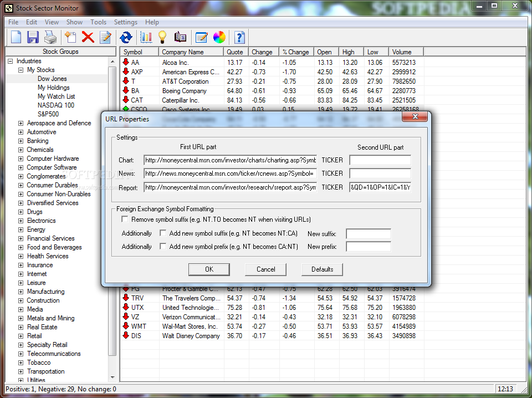Check the Add new symbol suffix option
Screen dimensions: 532x398
tap(163, 233)
